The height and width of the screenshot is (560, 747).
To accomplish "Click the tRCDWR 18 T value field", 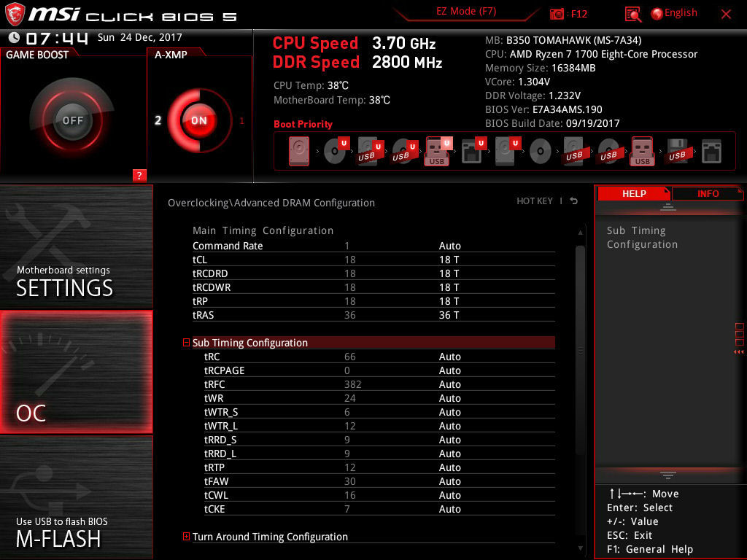I will click(449, 287).
